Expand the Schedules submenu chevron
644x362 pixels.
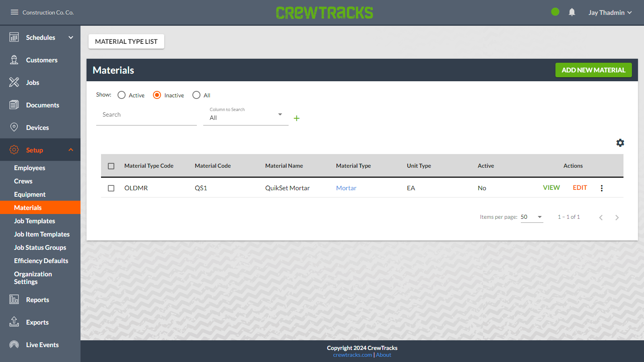click(71, 37)
